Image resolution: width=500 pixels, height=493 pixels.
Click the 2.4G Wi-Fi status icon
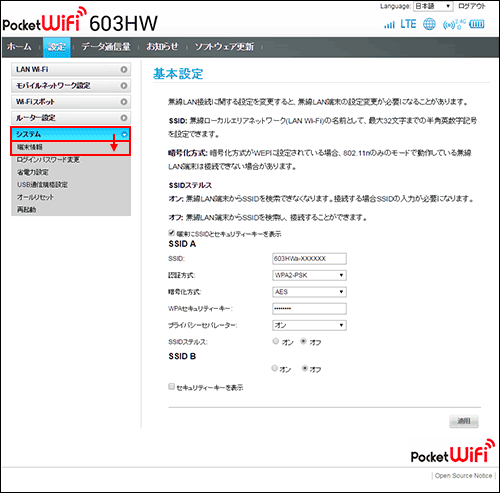point(454,24)
